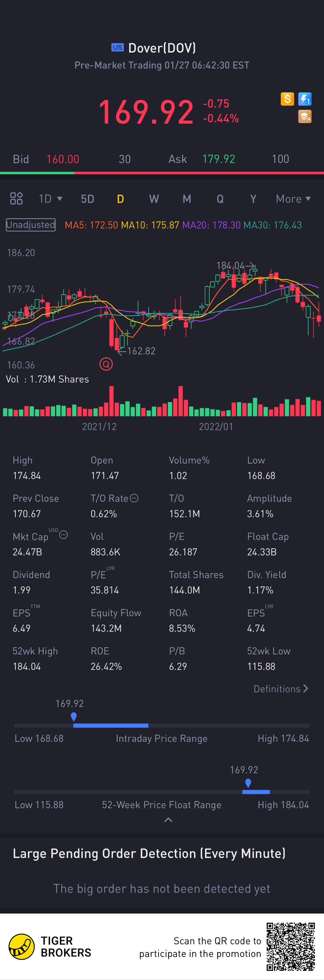
Task: Tap the US market badge beside Dover
Action: coord(117,47)
